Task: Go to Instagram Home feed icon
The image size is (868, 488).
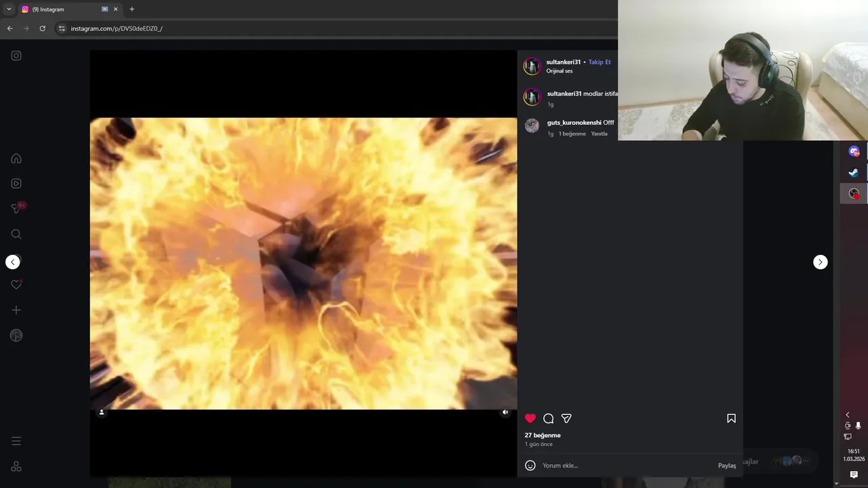Action: click(x=16, y=158)
